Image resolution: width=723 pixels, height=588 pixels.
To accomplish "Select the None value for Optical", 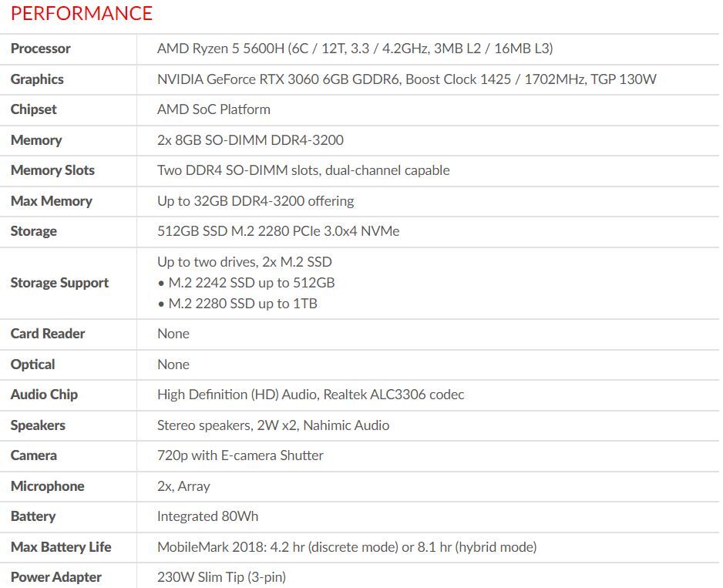I will (x=173, y=365).
